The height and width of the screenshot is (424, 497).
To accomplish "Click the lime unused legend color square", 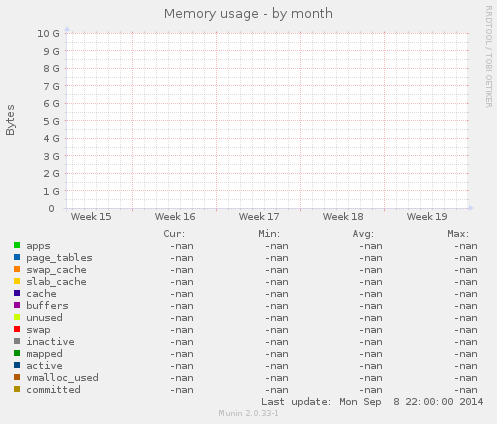I will [x=17, y=317].
